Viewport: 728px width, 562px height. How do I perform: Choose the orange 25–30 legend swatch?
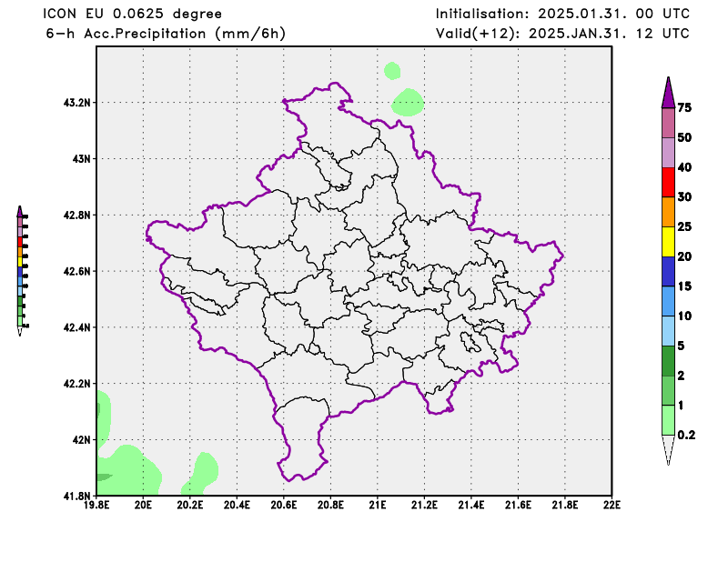(x=668, y=212)
